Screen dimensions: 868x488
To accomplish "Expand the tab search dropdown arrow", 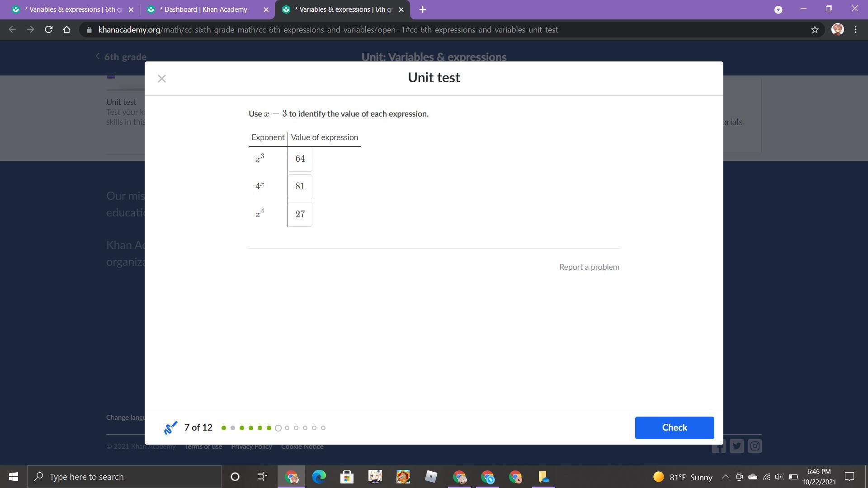I will 778,9.
